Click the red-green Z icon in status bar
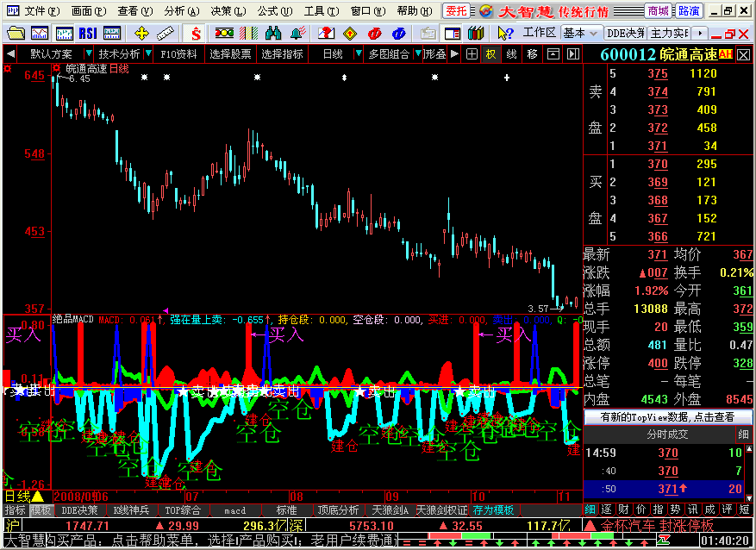Screen dimensions: 756x550 [x=665, y=540]
